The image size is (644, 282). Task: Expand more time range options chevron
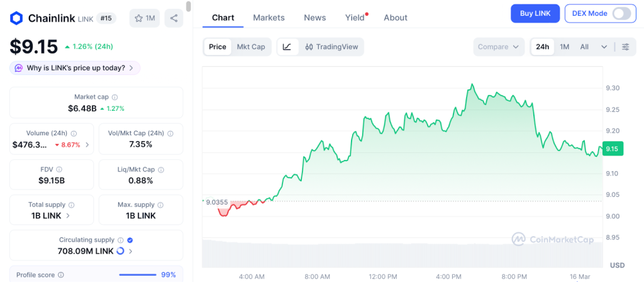coord(604,47)
